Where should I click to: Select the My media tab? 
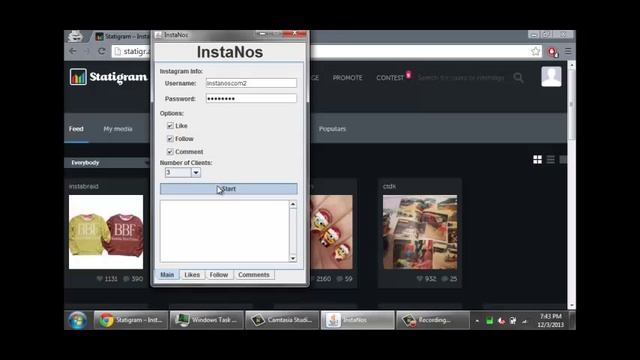click(118, 129)
